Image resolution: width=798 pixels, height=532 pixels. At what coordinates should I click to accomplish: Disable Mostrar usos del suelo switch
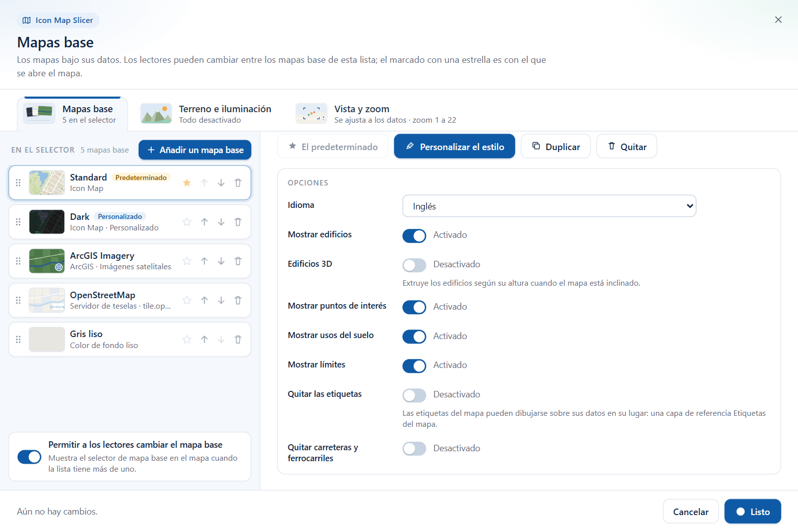(414, 337)
